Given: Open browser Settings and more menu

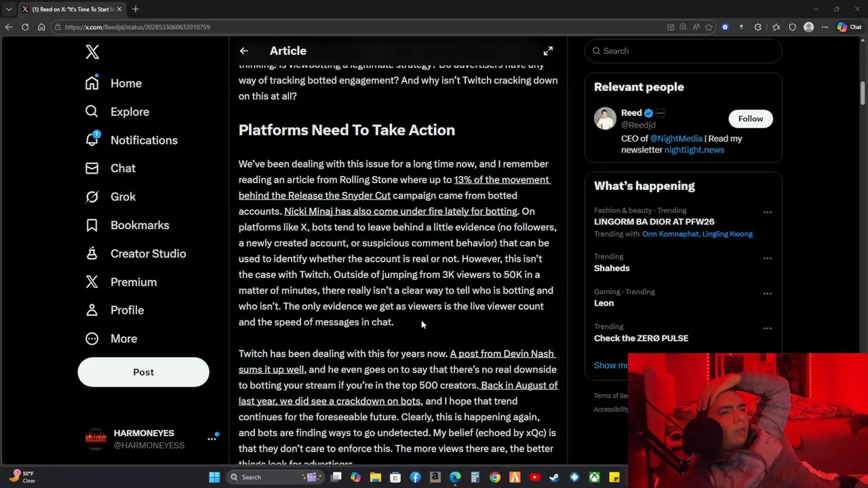Looking at the screenshot, I should [x=825, y=27].
